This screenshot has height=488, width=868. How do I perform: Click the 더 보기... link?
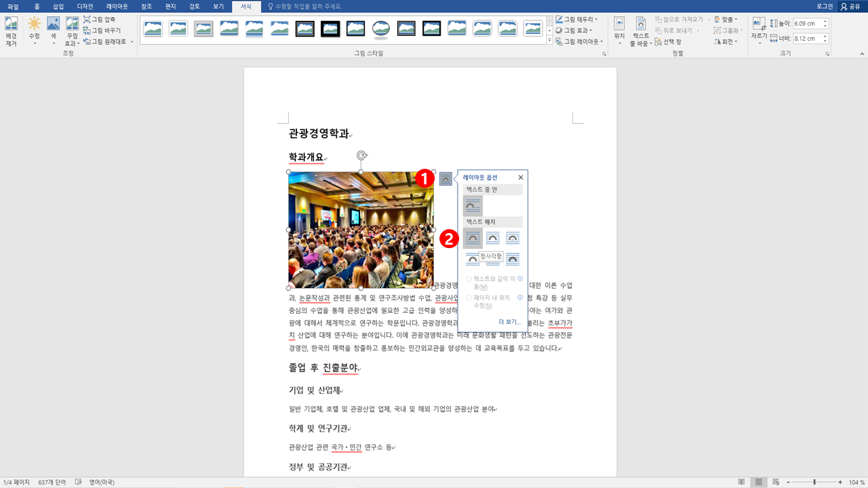click(509, 322)
